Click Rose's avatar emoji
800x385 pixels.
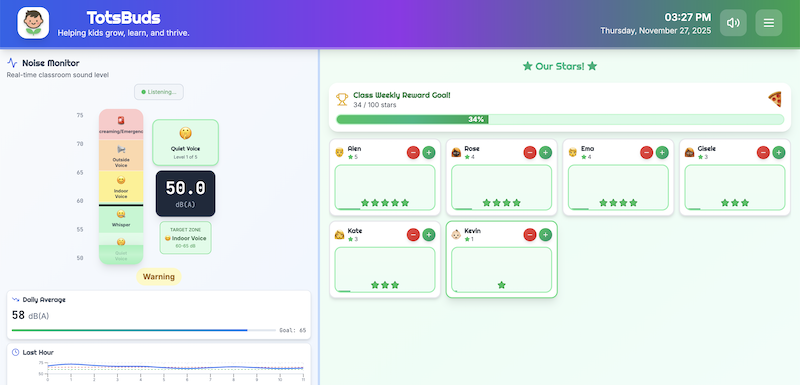point(456,152)
